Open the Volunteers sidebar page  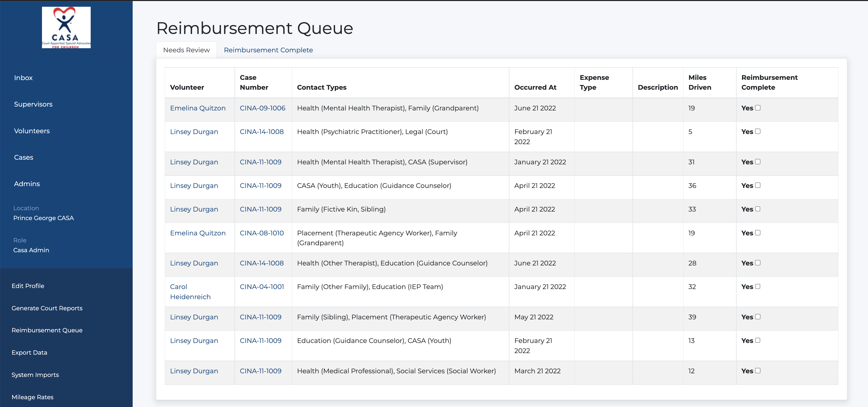pyautogui.click(x=32, y=131)
